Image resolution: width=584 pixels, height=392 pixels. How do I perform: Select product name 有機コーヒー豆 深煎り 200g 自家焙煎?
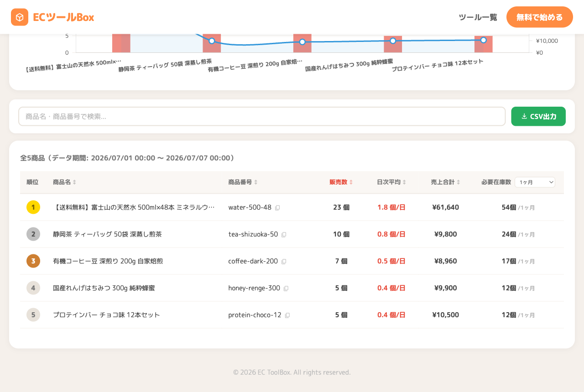point(108,261)
